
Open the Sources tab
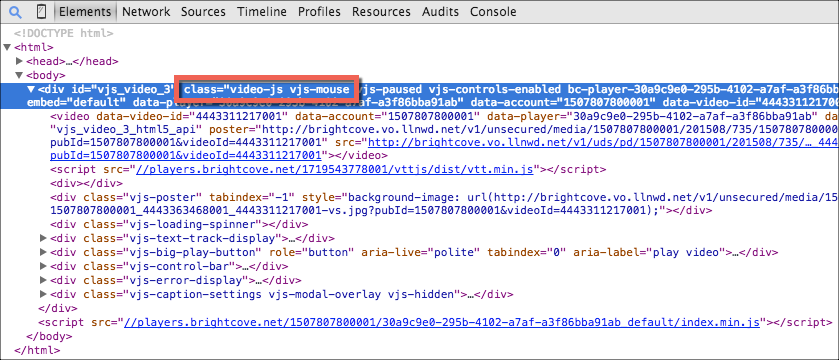tap(203, 11)
